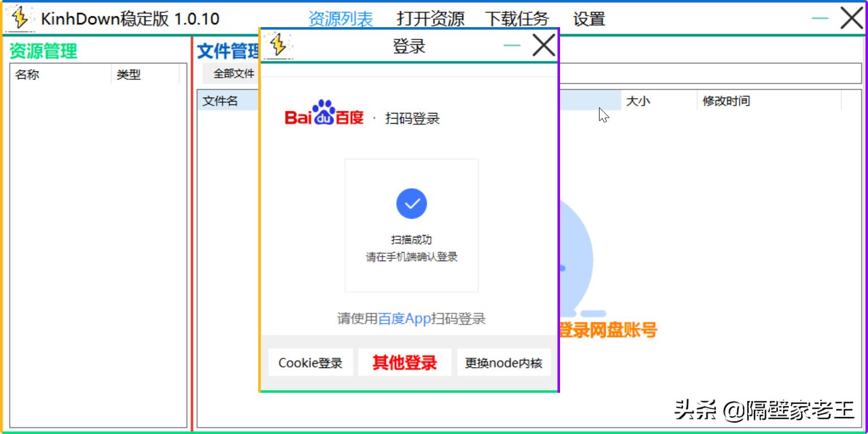This screenshot has width=868, height=434.
Task: Click the 名称 column header
Action: pyautogui.click(x=26, y=75)
